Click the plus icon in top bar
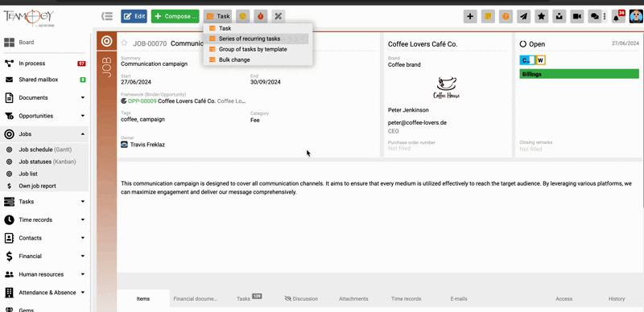The height and width of the screenshot is (312, 644). point(470,16)
